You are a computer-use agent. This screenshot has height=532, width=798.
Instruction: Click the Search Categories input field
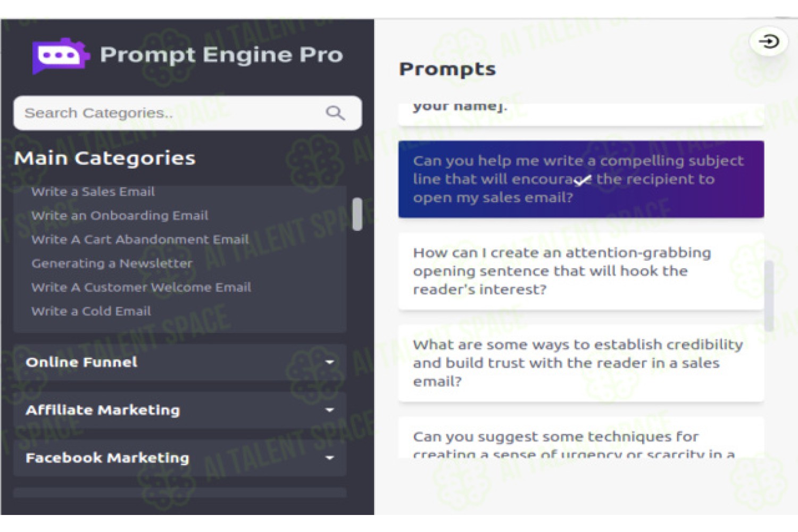(x=187, y=113)
